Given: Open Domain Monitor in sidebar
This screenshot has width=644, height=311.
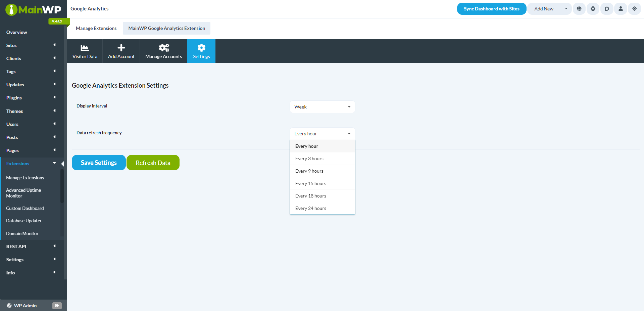Looking at the screenshot, I should (x=22, y=233).
